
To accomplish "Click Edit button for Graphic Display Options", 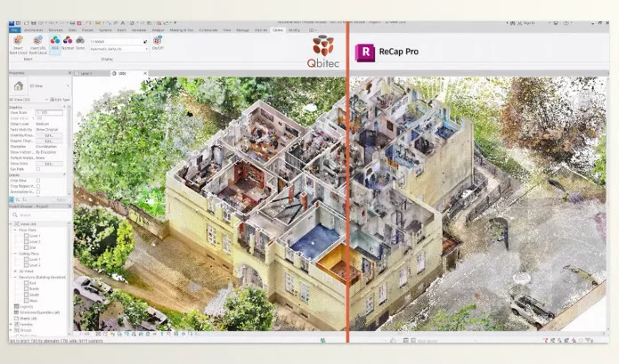I will (49, 141).
